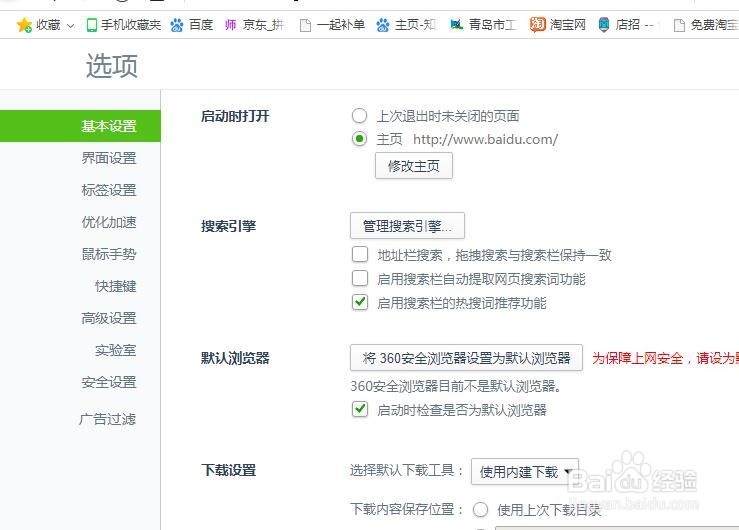Click the 选项 page heading

[112, 65]
